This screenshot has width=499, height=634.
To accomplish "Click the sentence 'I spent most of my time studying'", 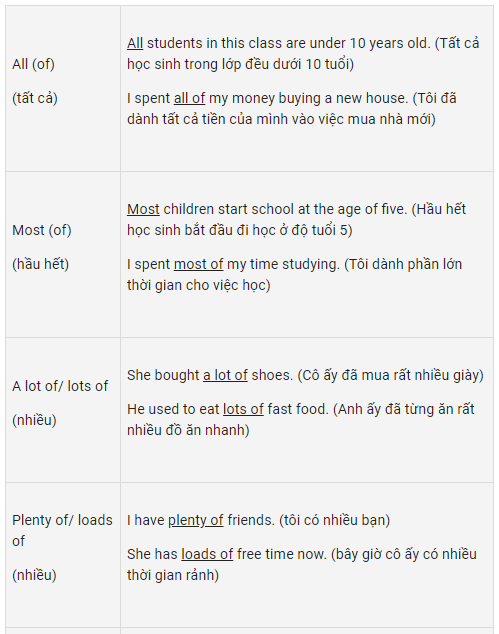I will pos(233,264).
